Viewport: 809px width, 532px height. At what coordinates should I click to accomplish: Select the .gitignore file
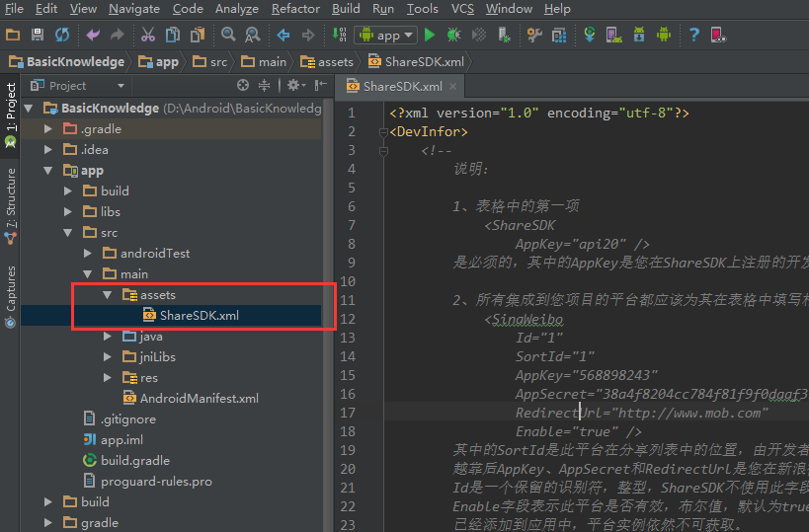(120, 419)
